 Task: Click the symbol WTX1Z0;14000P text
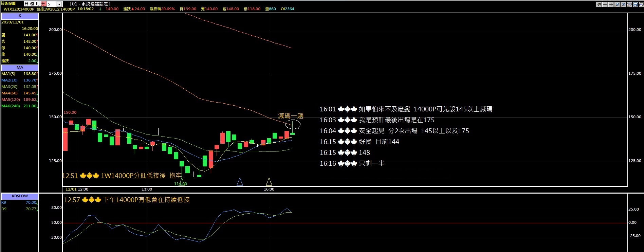click(19, 9)
